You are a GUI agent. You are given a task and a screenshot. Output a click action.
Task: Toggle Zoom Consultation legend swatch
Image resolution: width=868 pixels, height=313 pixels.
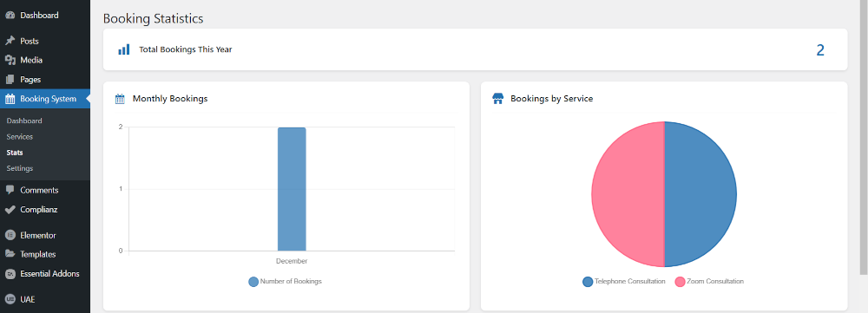(x=680, y=282)
